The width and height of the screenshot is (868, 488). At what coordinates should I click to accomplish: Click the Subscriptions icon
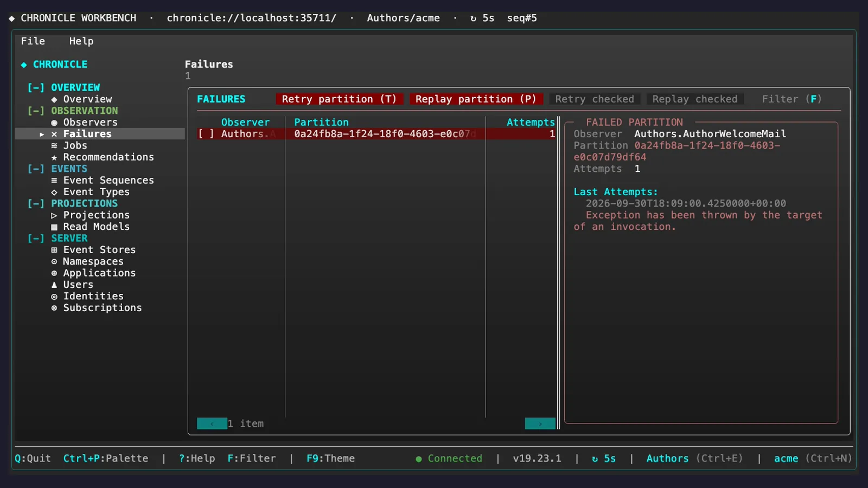click(54, 308)
